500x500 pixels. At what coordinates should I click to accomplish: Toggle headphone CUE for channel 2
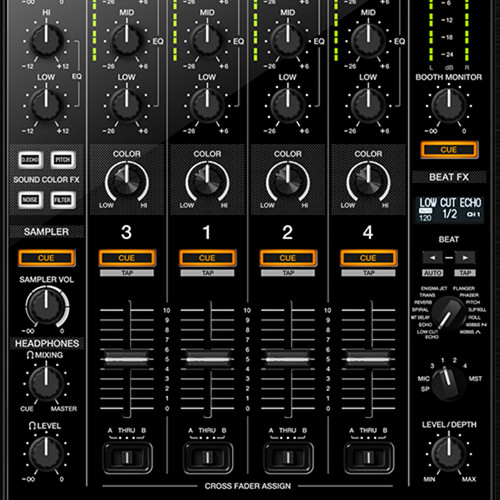click(x=288, y=258)
